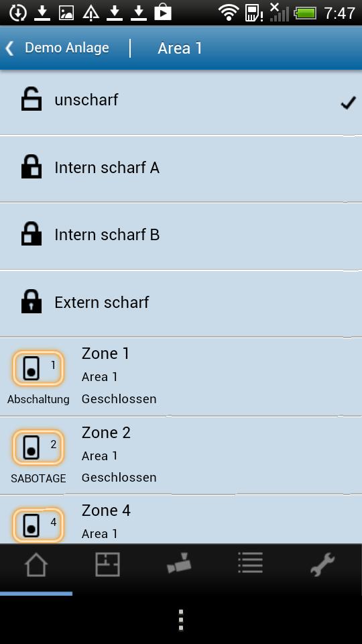The image size is (362, 644).
Task: Open the Zone 1 Geschlossen entry
Action: pyautogui.click(x=181, y=376)
